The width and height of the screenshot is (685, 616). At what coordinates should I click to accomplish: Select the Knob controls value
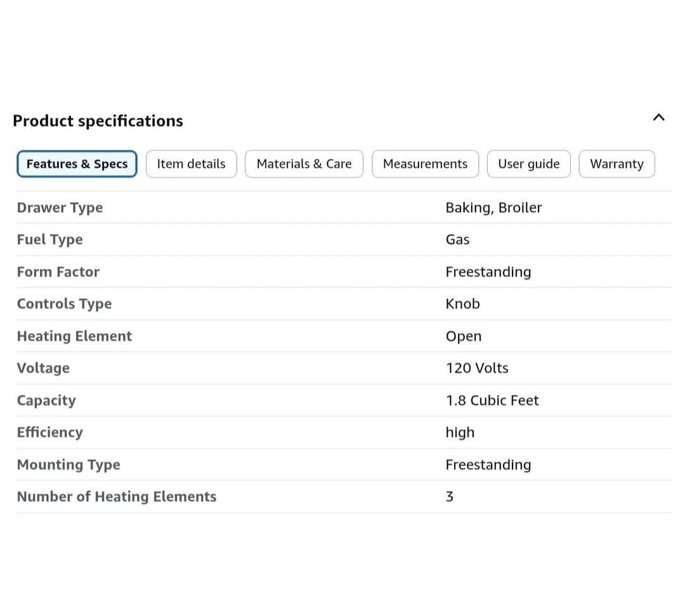point(462,304)
